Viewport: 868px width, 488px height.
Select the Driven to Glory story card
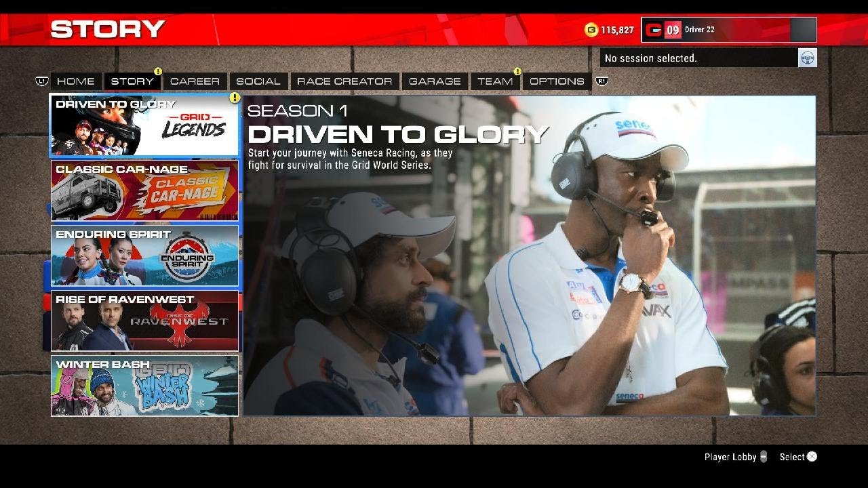coord(144,126)
